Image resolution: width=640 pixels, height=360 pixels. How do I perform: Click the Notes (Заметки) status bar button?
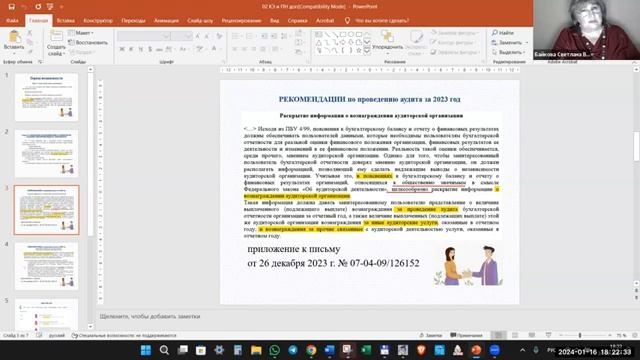coord(431,335)
